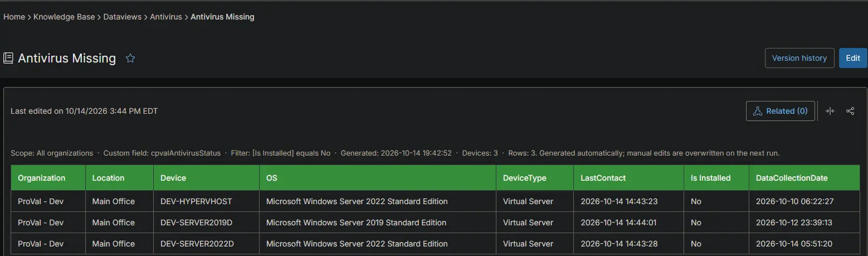Click ProVal - Dev in DEV-HYPERVHOST row
Screen dimensions: 868x256
pos(48,201)
